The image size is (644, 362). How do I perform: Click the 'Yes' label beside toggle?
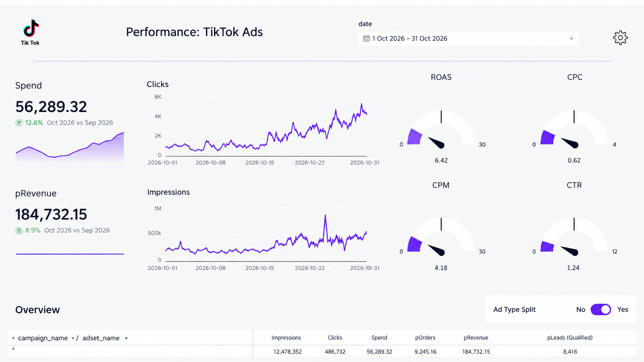pos(623,310)
